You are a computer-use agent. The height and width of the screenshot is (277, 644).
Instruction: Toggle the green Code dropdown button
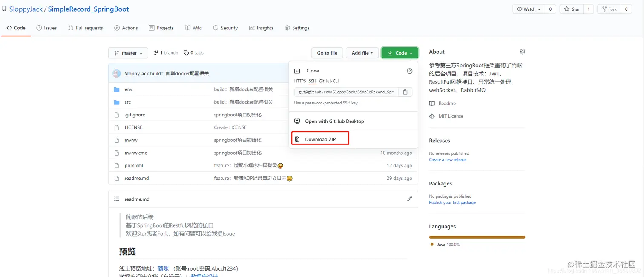[400, 53]
